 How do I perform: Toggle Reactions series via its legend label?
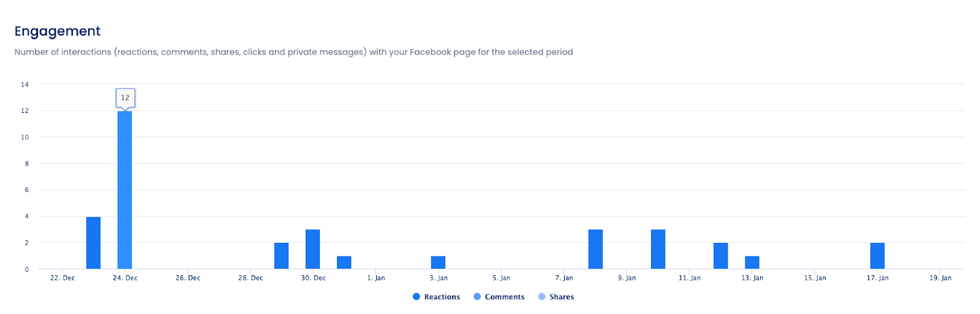coord(442,297)
